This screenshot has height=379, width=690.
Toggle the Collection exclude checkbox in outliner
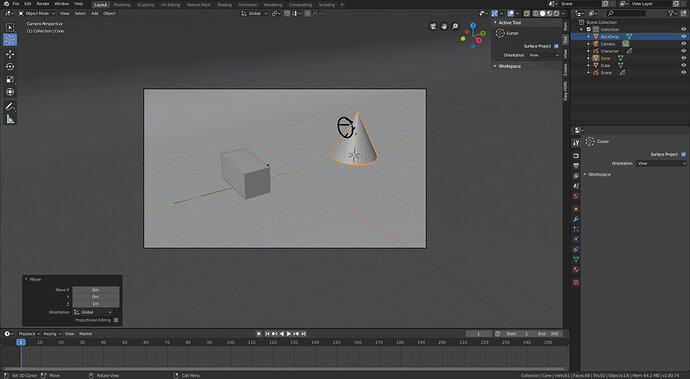589,29
